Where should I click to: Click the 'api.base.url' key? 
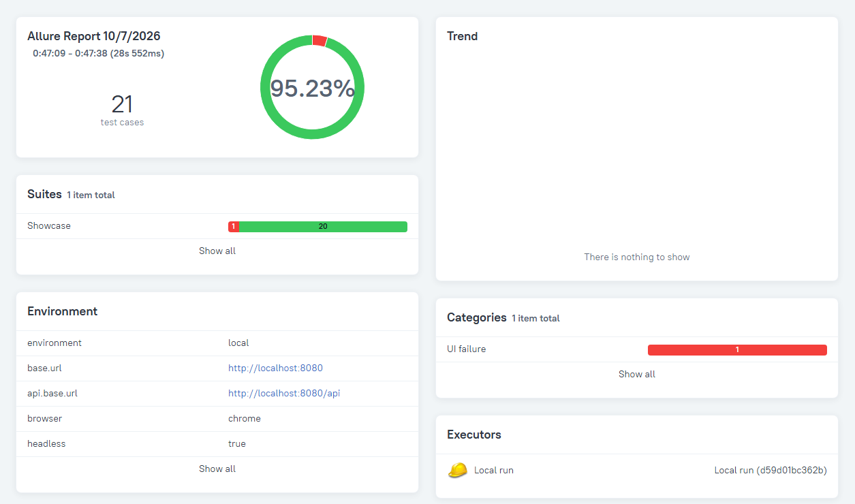pyautogui.click(x=52, y=393)
